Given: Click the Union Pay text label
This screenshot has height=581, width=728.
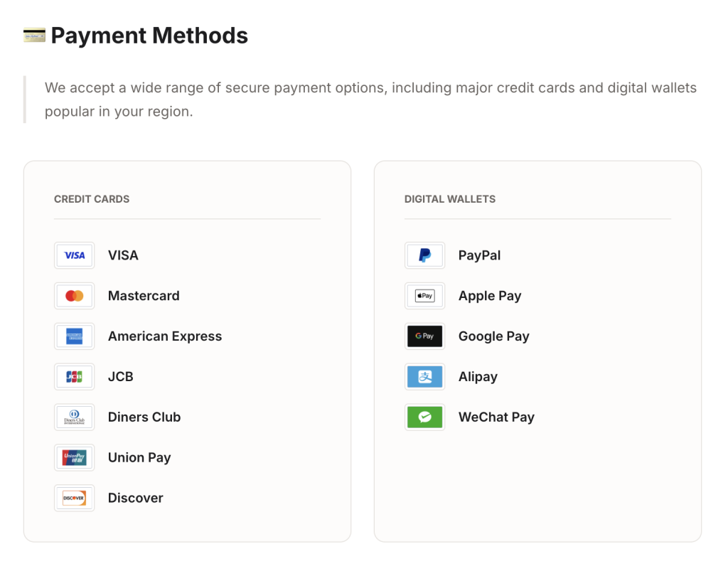Looking at the screenshot, I should click(x=139, y=458).
